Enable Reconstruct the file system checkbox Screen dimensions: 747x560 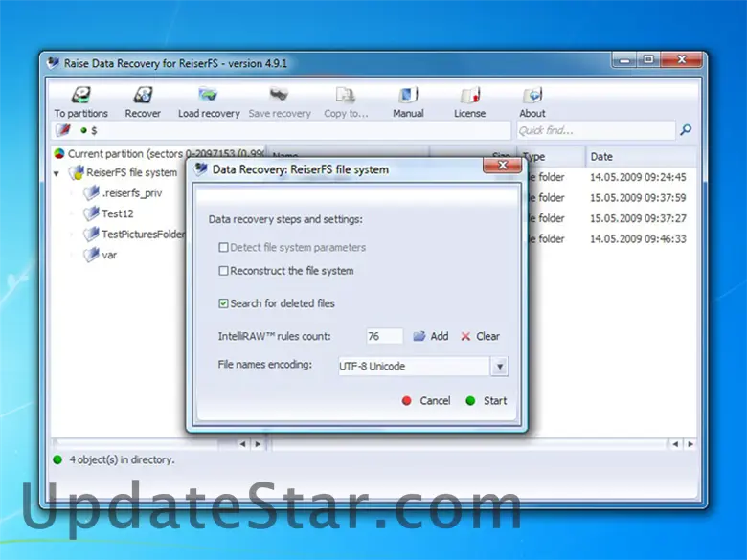(x=223, y=271)
